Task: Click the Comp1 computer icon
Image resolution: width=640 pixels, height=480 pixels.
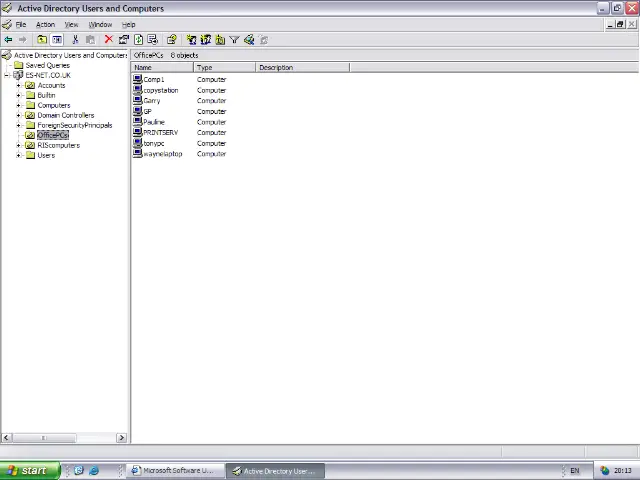Action: tap(138, 79)
